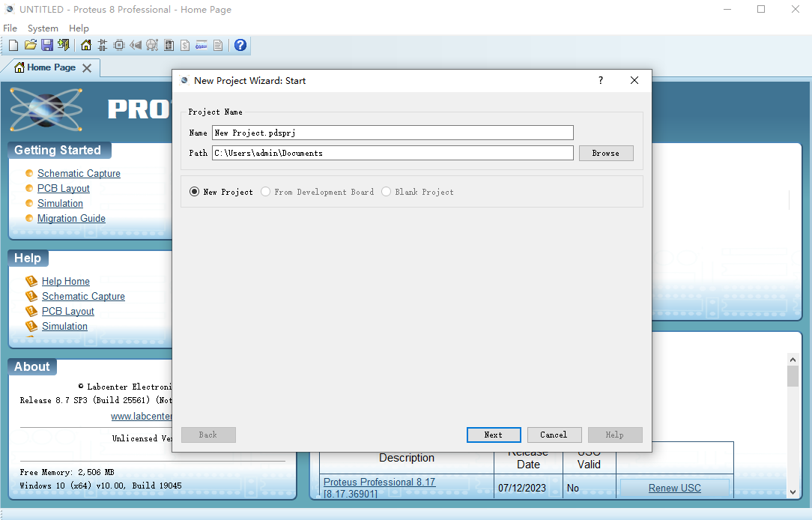Open PCB Layout under Getting Started

click(63, 189)
